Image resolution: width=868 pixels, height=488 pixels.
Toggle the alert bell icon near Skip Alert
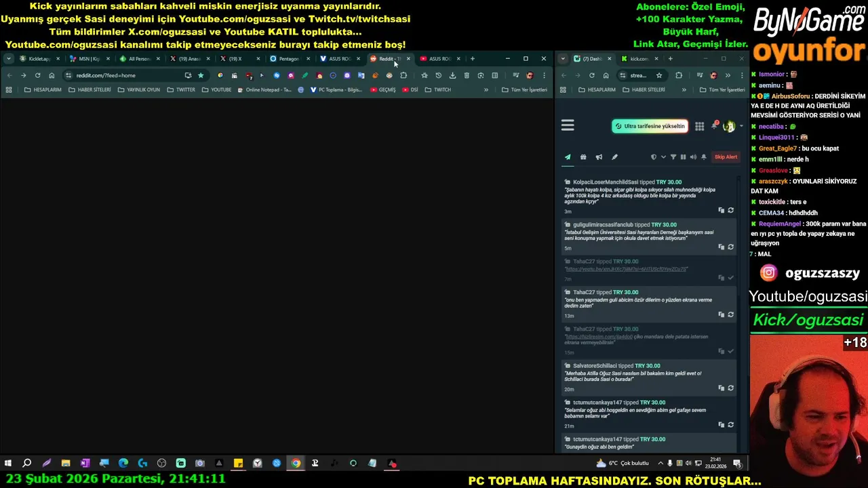click(x=704, y=157)
